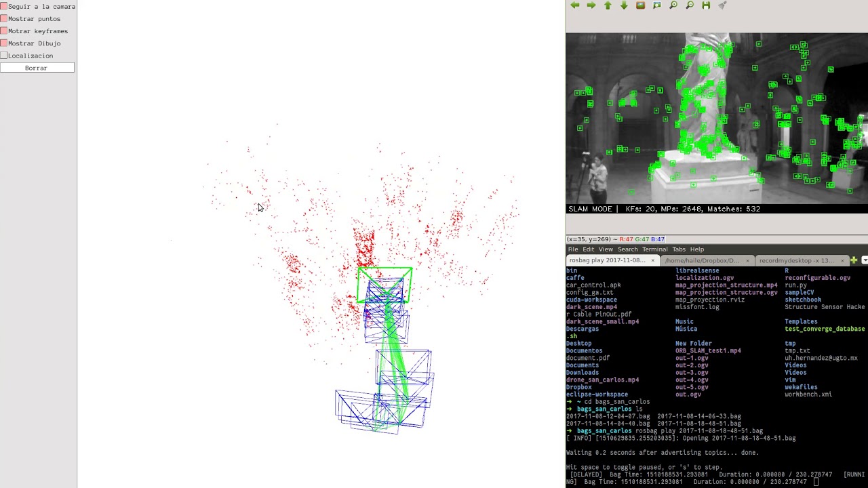
Task: Click the fit-image magnifier icon in viewer toolbar
Action: 656,5
